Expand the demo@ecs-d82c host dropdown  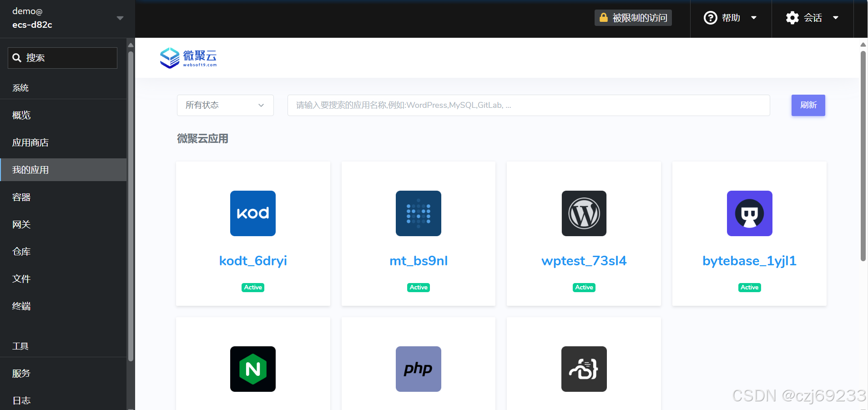point(120,18)
